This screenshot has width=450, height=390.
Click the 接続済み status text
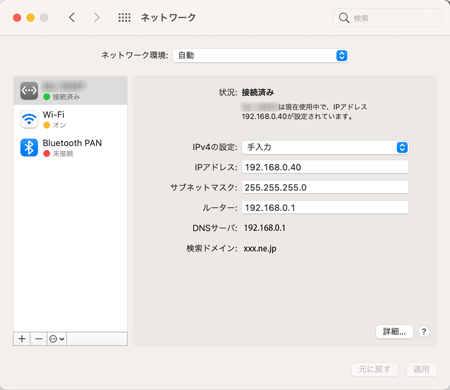click(258, 92)
